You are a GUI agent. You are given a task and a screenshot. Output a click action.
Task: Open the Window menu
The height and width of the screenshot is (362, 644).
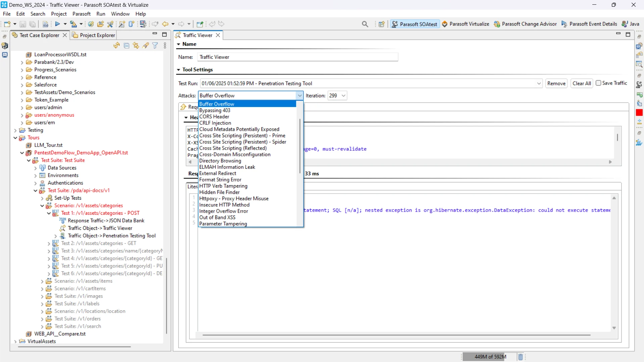pos(120,14)
